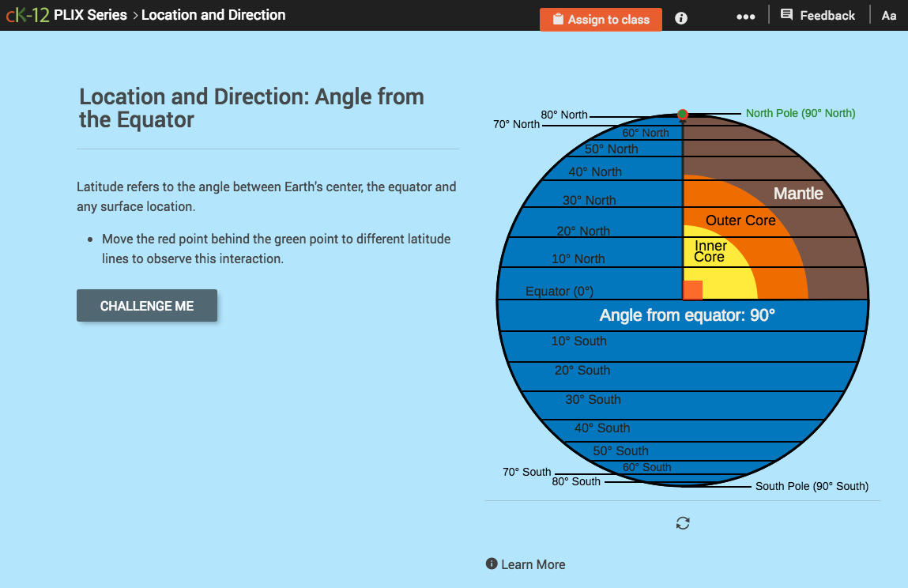Click the Learn More info icon
Image resolution: width=908 pixels, height=588 pixels.
pyautogui.click(x=491, y=563)
